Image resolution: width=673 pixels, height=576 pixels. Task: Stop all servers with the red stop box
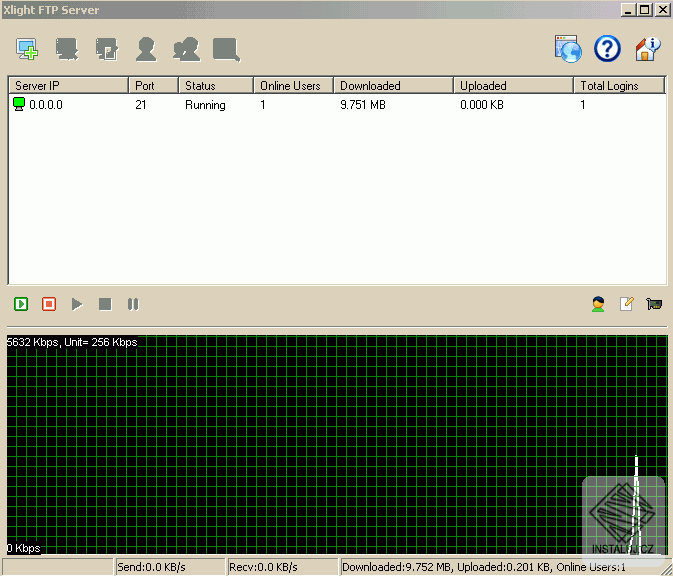tap(49, 304)
